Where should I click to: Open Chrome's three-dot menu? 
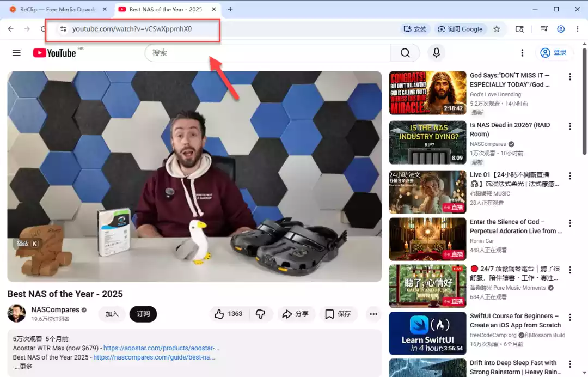click(578, 29)
